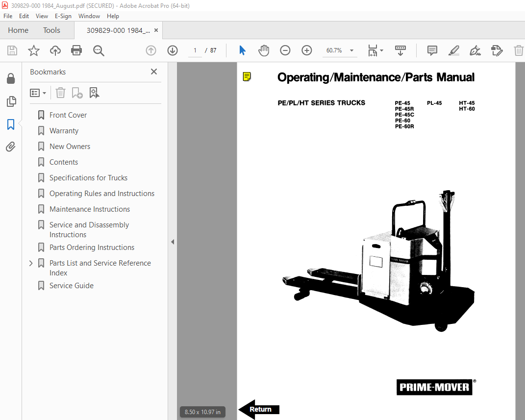The image size is (525, 420).
Task: Open the yellow sticky note annotation
Action: (x=247, y=76)
